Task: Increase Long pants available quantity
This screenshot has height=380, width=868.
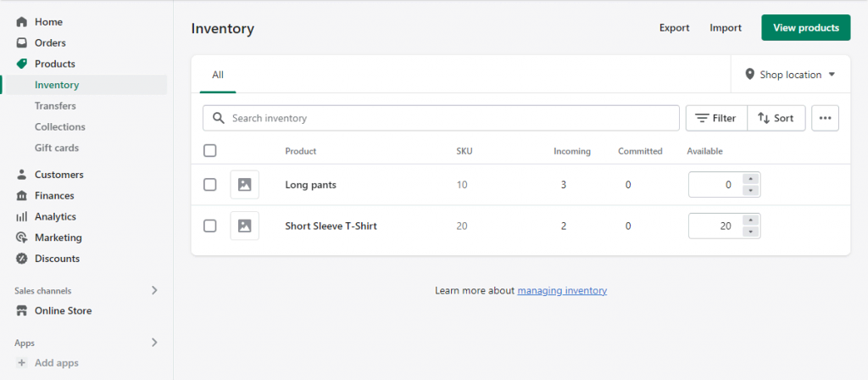Action: [x=751, y=179]
